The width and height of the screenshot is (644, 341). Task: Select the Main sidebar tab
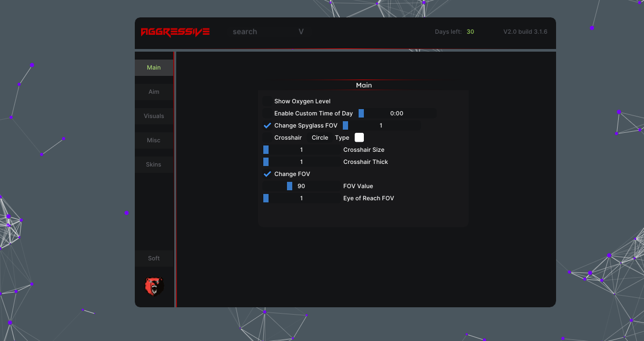(x=154, y=67)
